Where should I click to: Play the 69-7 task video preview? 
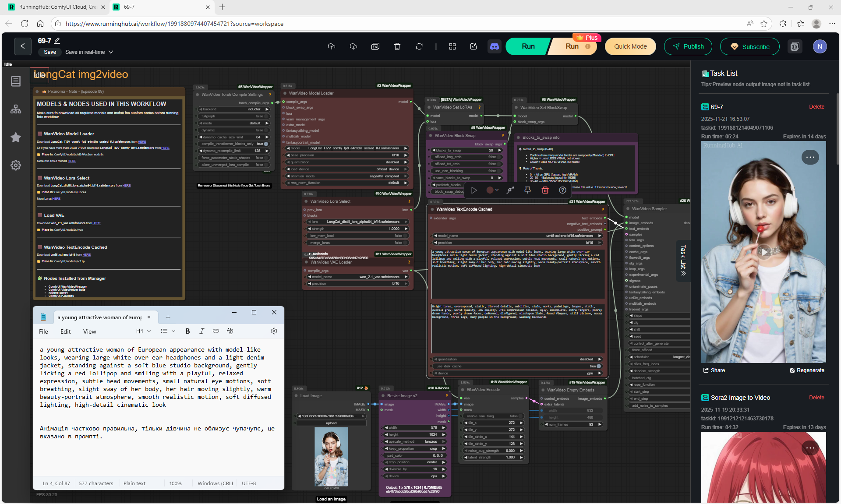(764, 252)
